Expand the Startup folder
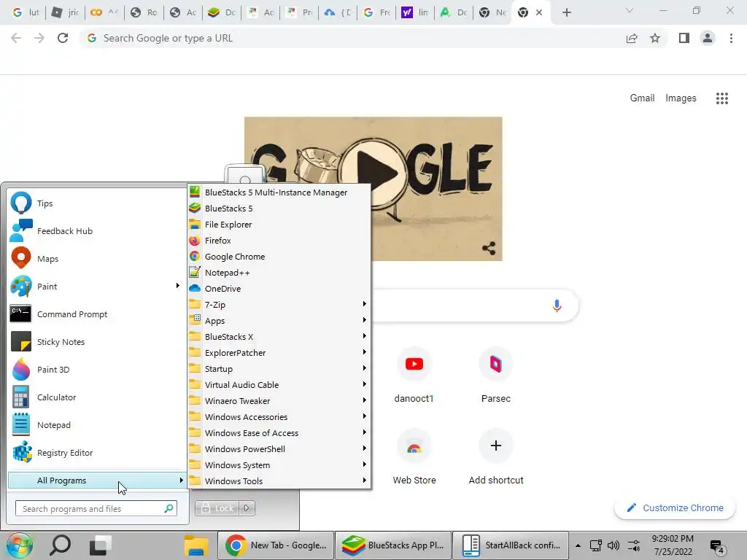 click(279, 368)
